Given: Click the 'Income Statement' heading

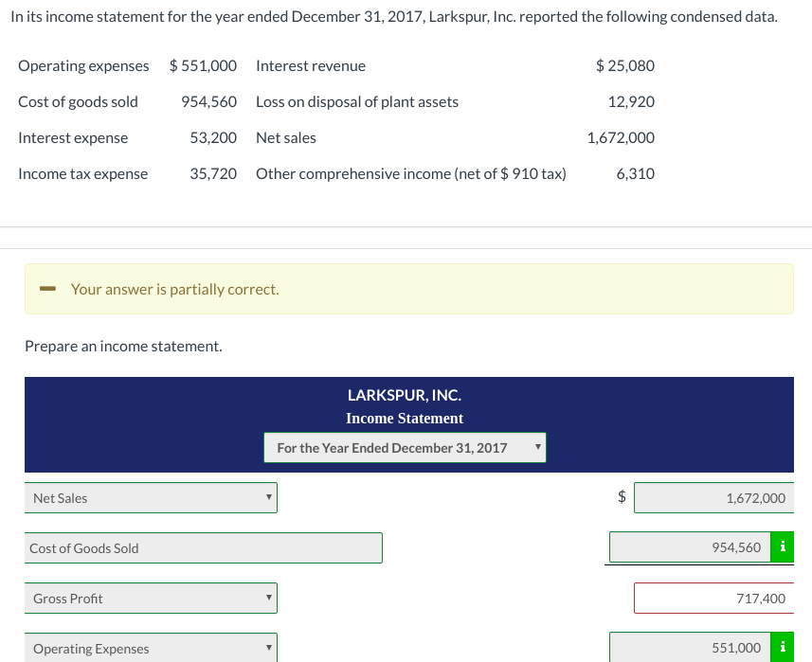Looking at the screenshot, I should (405, 419).
